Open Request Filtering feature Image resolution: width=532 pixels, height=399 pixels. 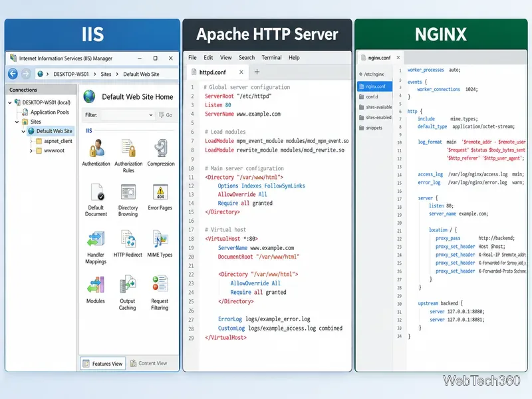[160, 293]
